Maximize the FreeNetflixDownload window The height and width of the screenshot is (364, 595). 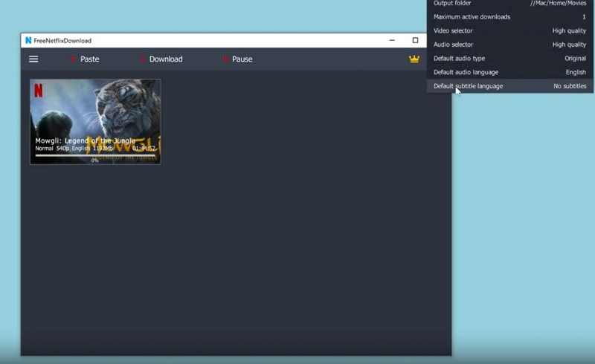click(415, 40)
